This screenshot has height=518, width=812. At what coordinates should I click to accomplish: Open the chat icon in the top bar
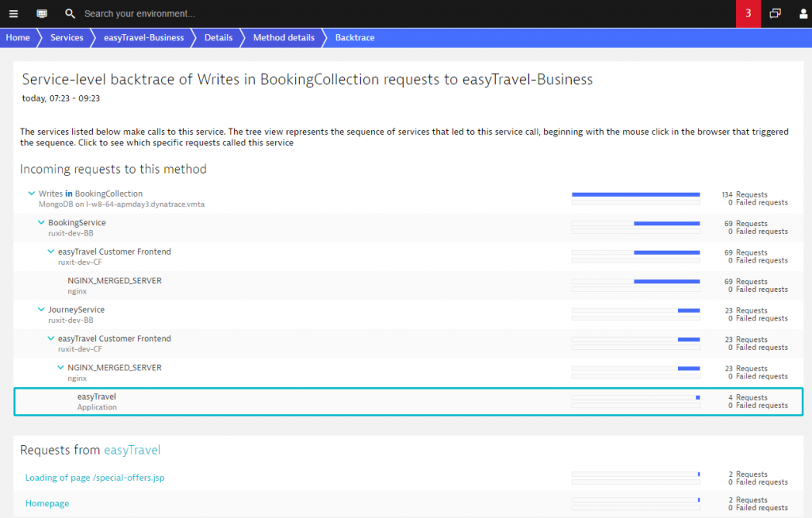[x=42, y=13]
